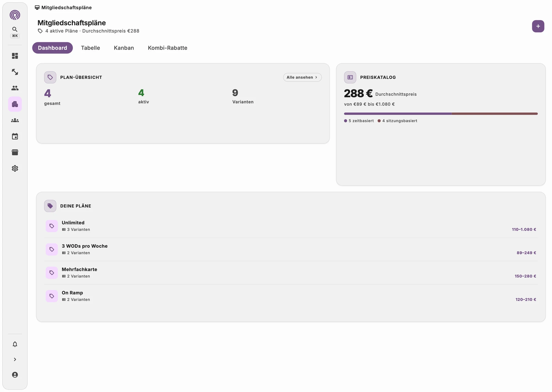The image size is (552, 392).
Task: Open the groups (three people) sidebar icon
Action: tap(15, 120)
